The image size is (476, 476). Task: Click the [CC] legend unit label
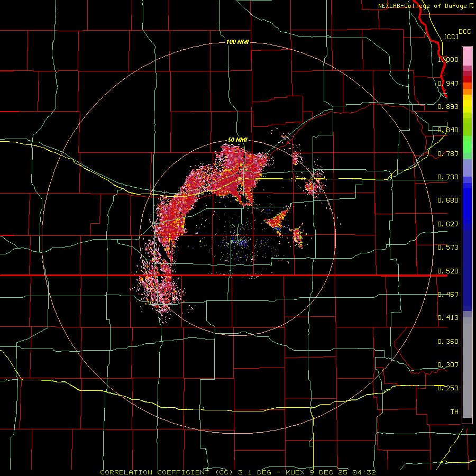(x=451, y=36)
